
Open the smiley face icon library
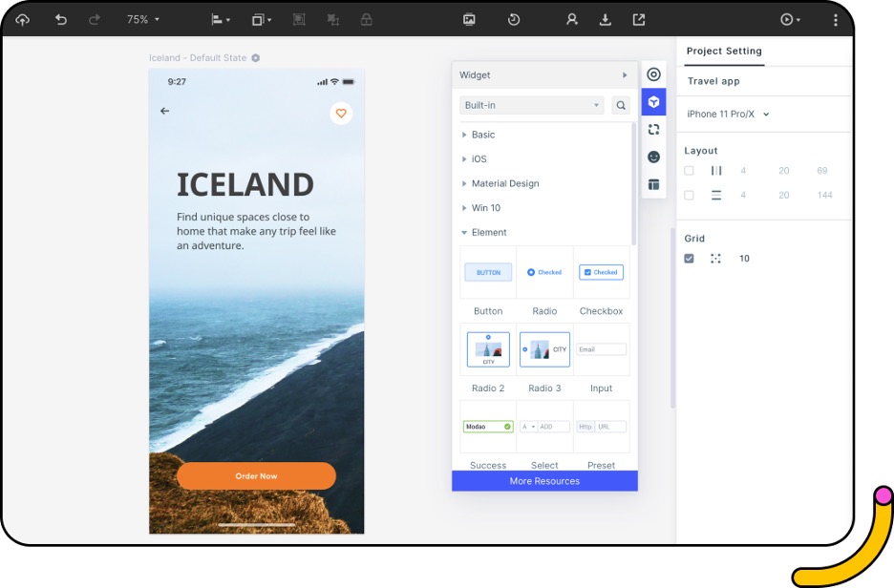(x=653, y=157)
